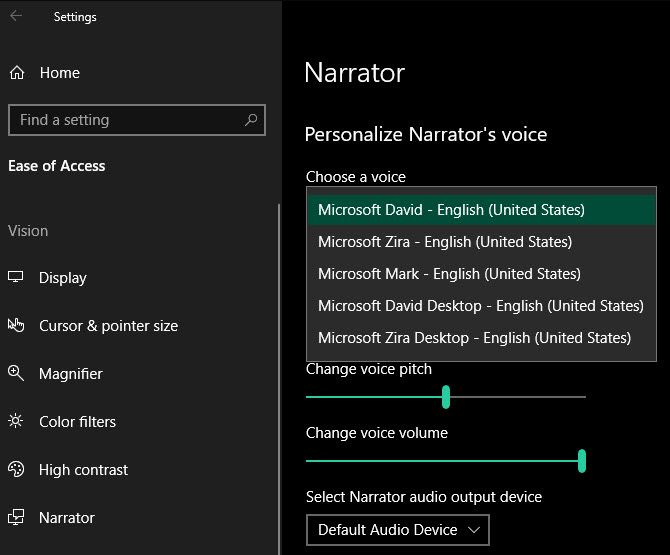Click the voice pitch slider handle
Image resolution: width=670 pixels, height=555 pixels.
point(446,397)
